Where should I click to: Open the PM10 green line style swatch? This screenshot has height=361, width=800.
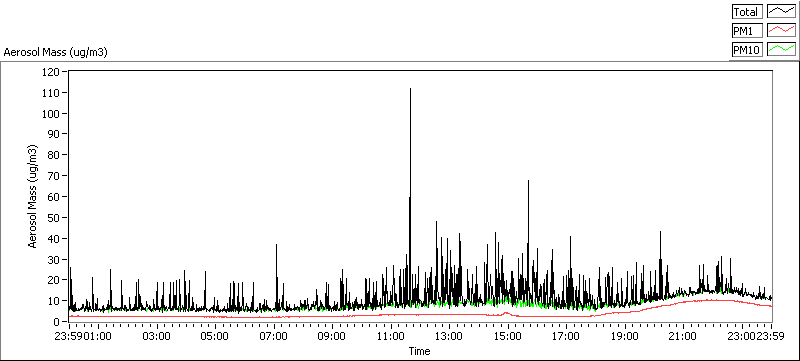pos(781,49)
